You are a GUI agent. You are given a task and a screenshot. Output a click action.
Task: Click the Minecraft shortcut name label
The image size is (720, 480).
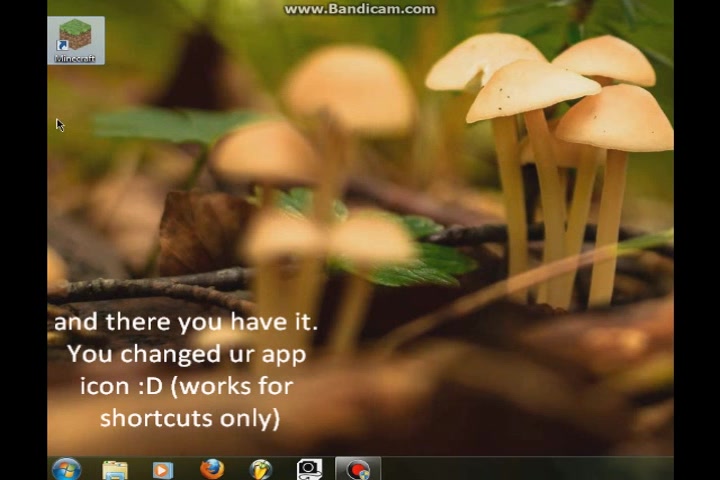point(75,59)
